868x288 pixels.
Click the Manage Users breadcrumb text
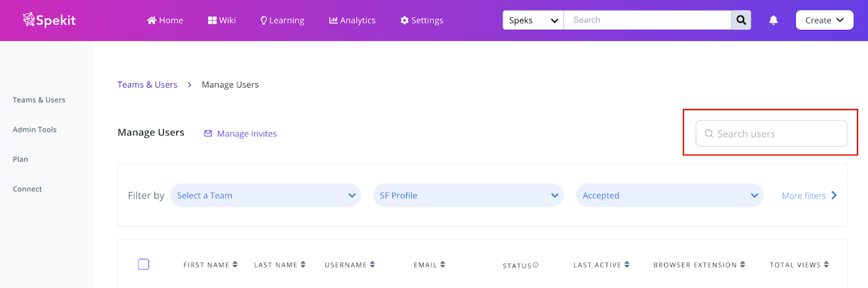click(230, 85)
